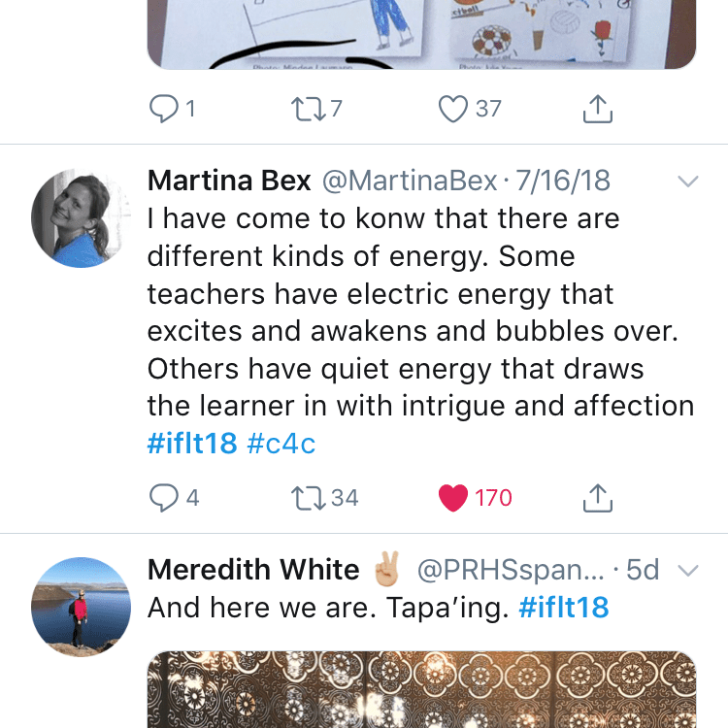This screenshot has width=728, height=728.
Task: Open the #iflt18 hashtag in Martina's tweet
Action: point(192,443)
